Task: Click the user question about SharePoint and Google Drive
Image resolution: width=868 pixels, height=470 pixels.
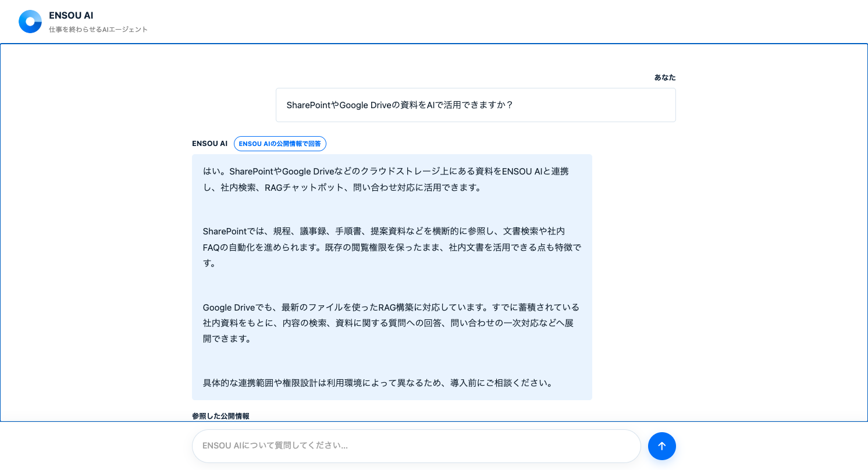Action: point(476,105)
